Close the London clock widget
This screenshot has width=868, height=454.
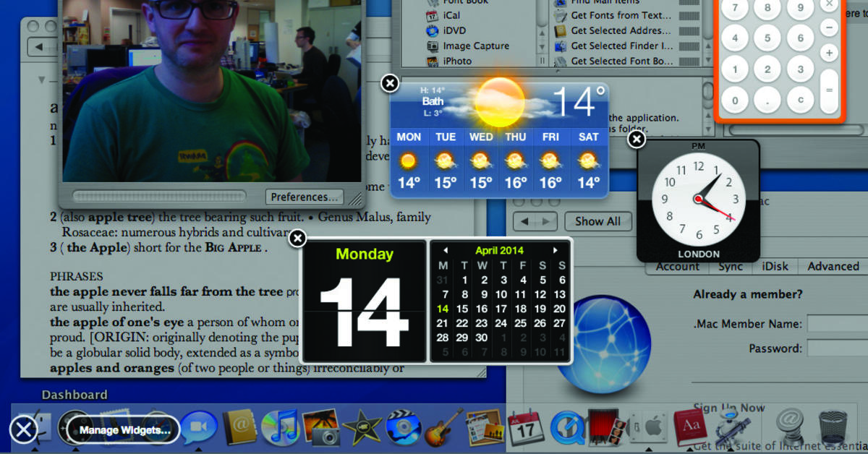pos(637,140)
